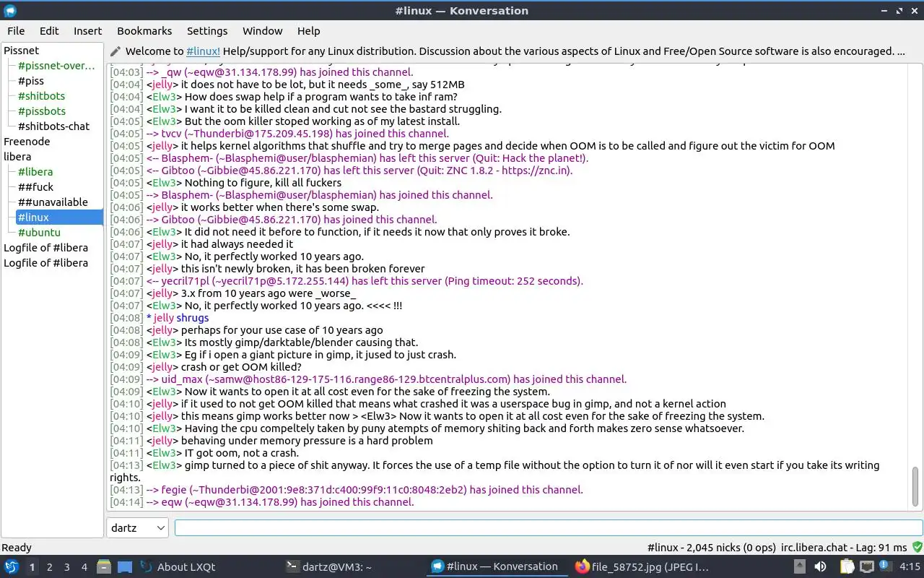Click nick uid_max in join message

182,379
